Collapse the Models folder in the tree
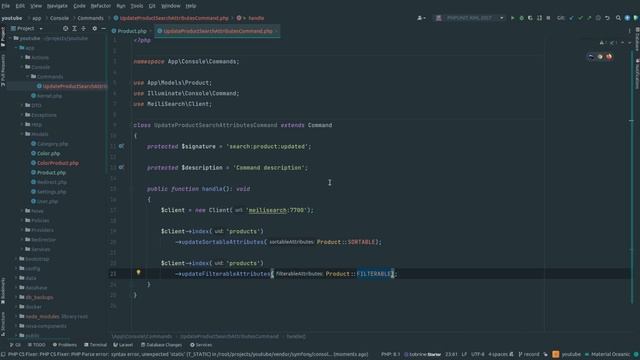This screenshot has width=640, height=360. (22, 134)
